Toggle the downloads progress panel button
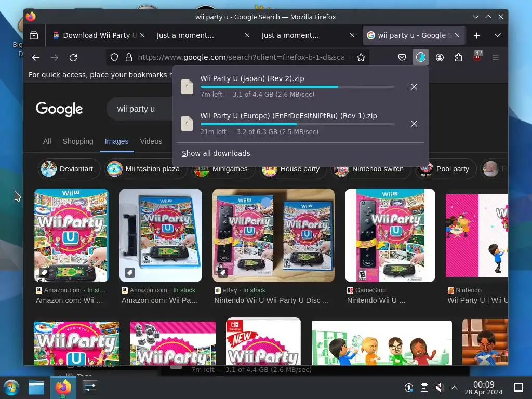 [x=421, y=57]
